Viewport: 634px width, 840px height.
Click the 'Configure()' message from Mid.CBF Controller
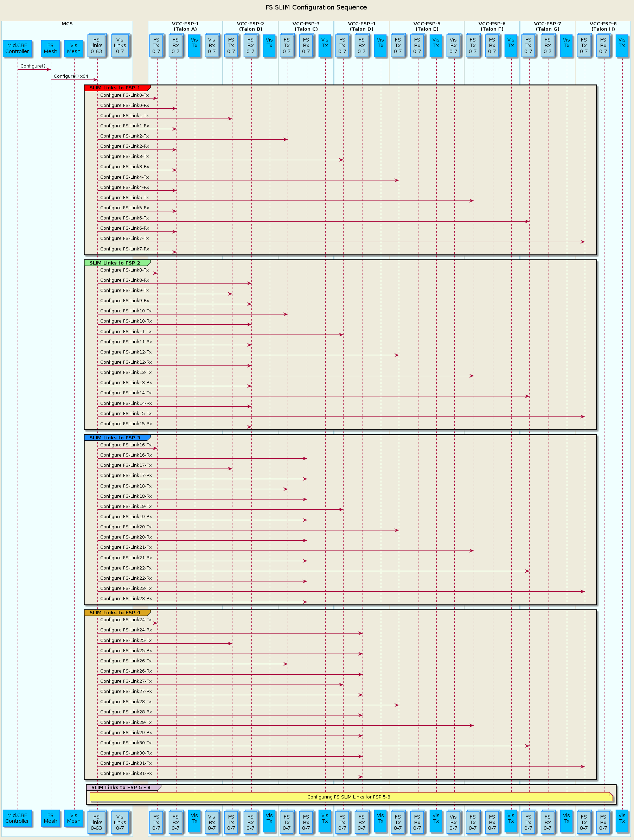[33, 66]
